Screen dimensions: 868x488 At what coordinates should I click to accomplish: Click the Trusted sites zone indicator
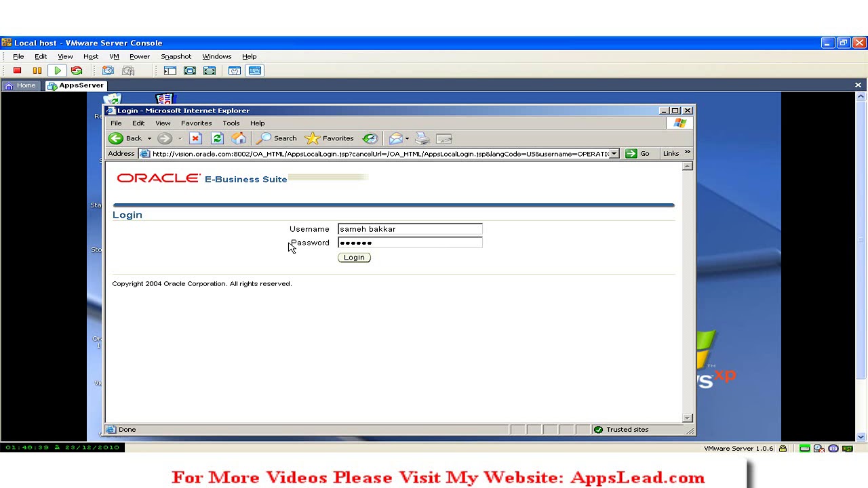(x=620, y=430)
